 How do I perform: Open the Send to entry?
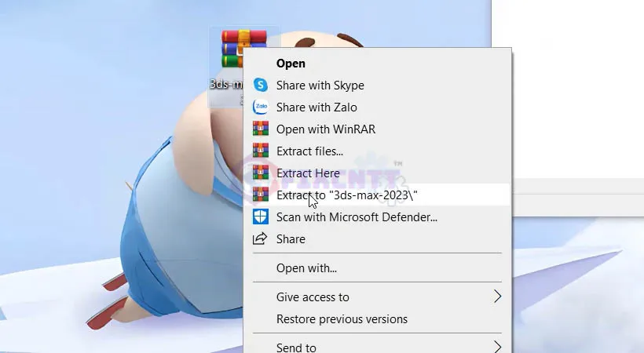[296, 348]
